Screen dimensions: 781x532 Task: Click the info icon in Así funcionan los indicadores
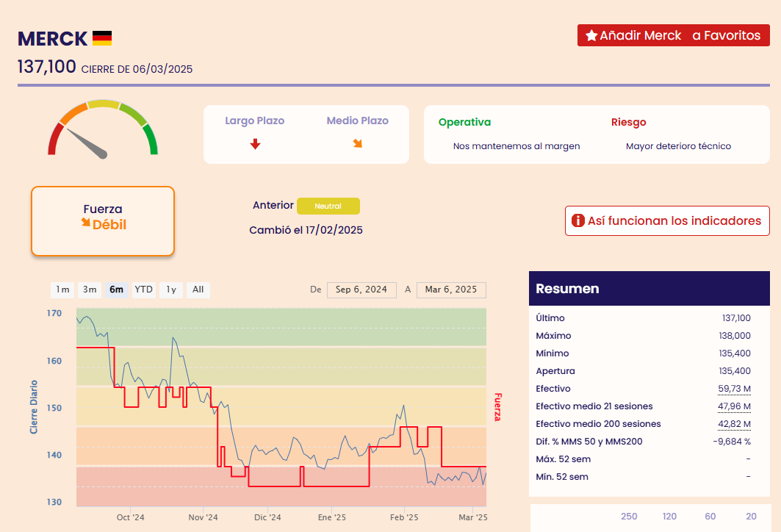click(577, 220)
